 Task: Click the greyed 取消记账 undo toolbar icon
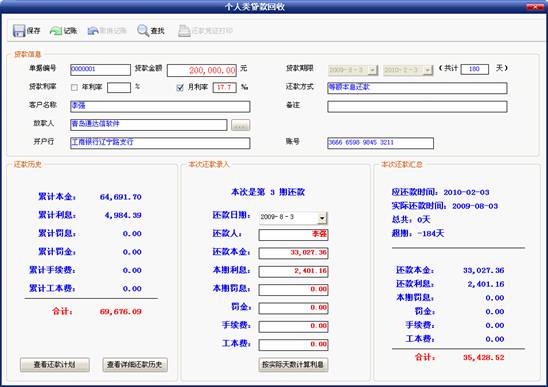tap(93, 31)
